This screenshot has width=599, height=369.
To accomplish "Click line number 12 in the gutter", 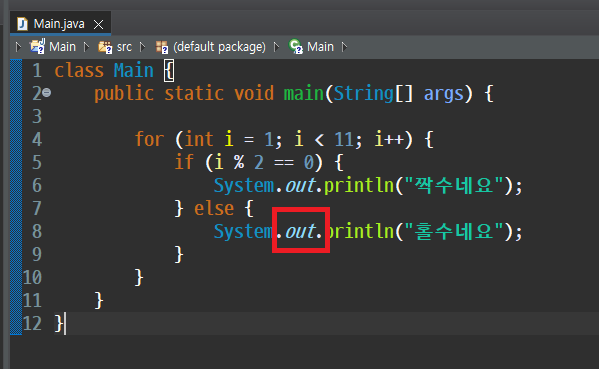I will [32, 324].
